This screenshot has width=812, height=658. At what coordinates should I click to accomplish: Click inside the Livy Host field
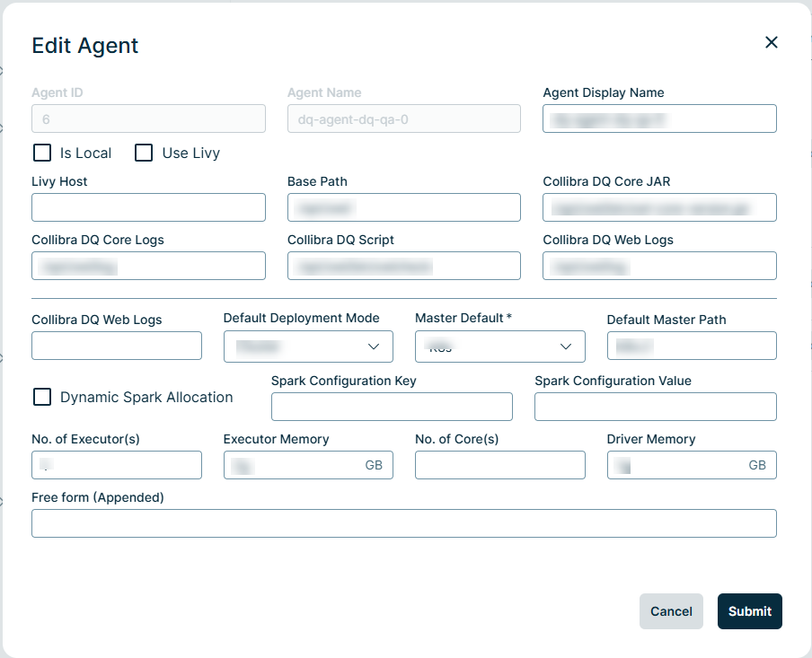tap(148, 207)
